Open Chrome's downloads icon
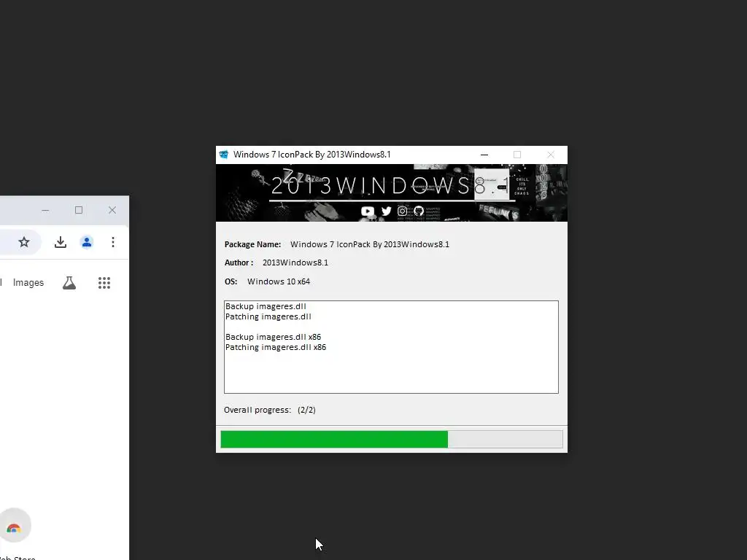Image resolution: width=747 pixels, height=560 pixels. 61,242
